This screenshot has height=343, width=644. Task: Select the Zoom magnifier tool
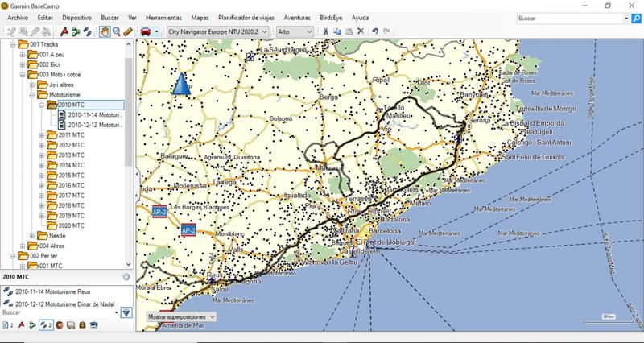click(x=117, y=31)
